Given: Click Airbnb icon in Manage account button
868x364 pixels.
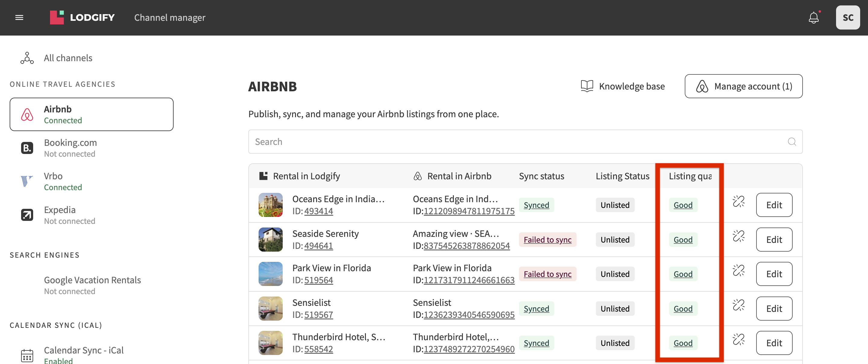Looking at the screenshot, I should pyautogui.click(x=702, y=86).
